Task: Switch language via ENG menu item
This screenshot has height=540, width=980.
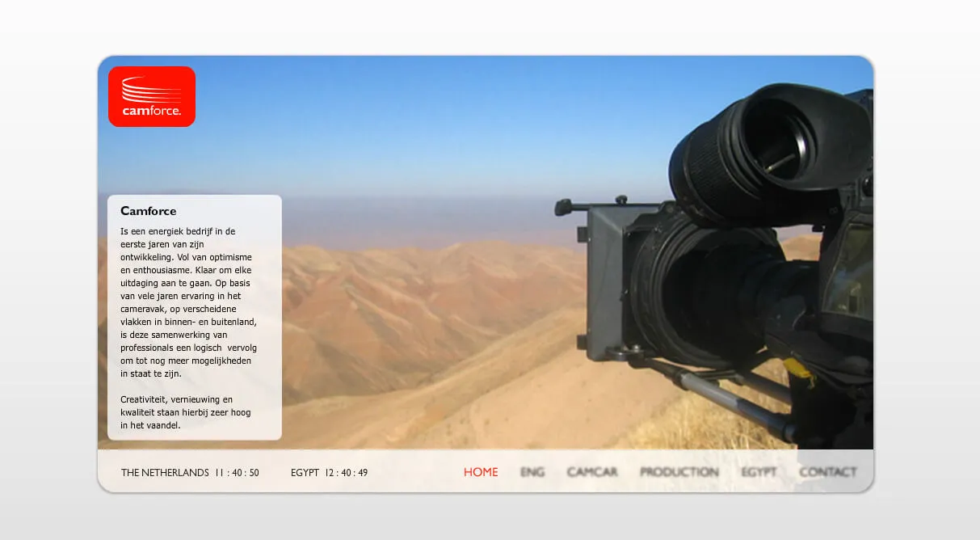Action: [532, 472]
